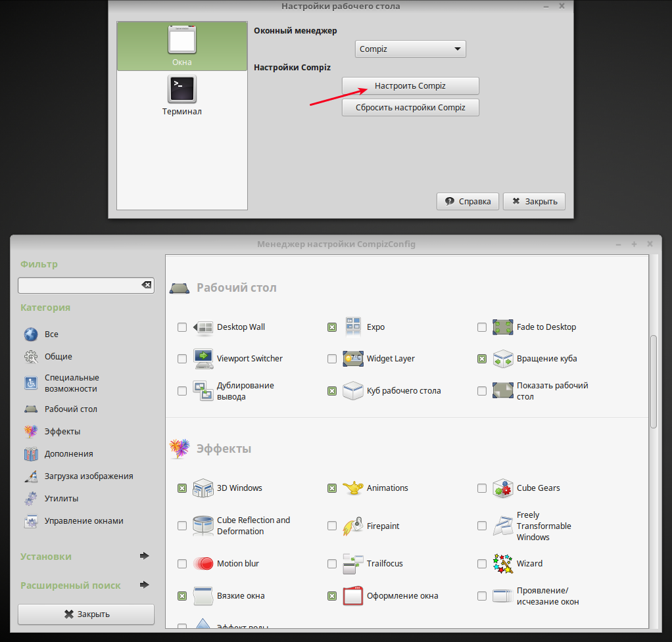
Task: Open the Вязкие окна plugin icon
Action: coord(203,596)
